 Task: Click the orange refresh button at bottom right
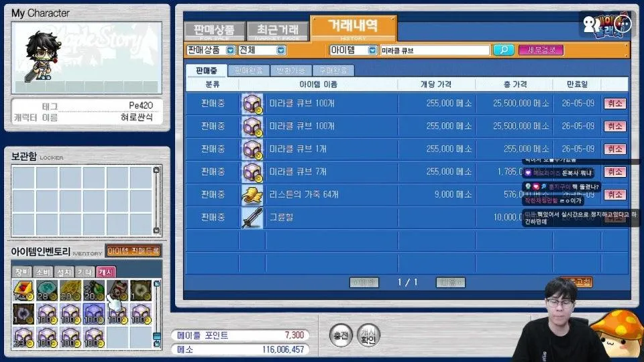tap(577, 282)
